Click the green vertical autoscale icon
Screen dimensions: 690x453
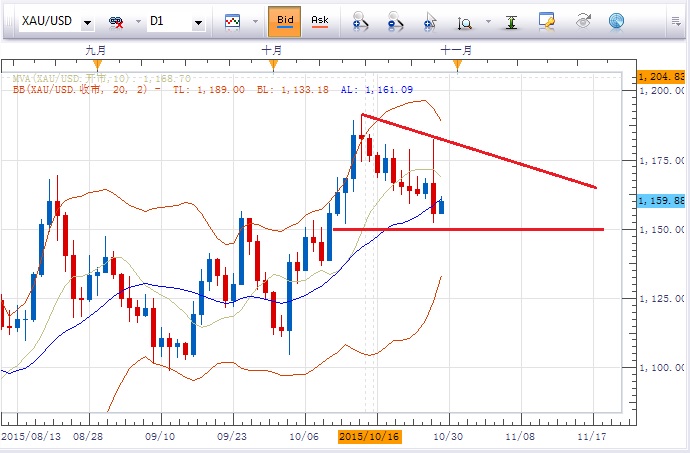[510, 20]
